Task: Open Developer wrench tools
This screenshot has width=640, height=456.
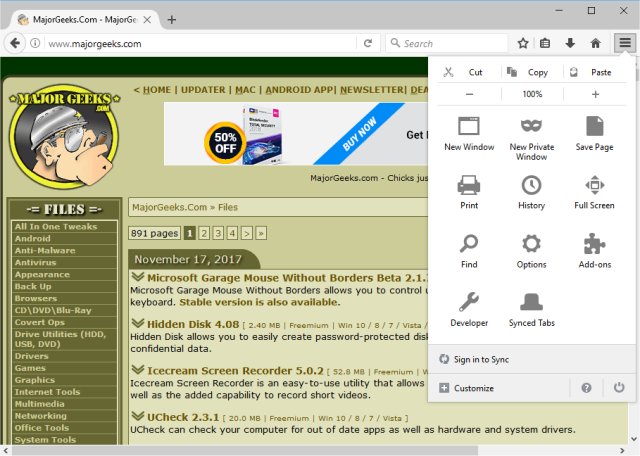Action: pyautogui.click(x=469, y=309)
